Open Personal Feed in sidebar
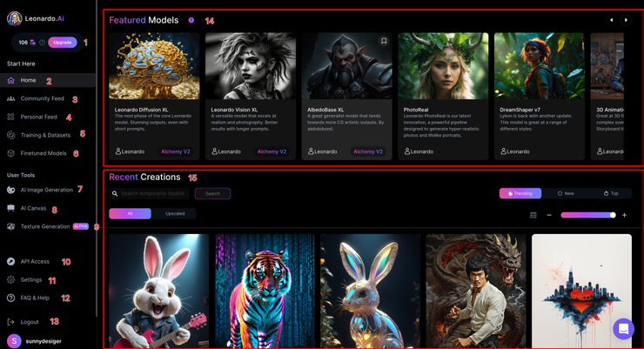644x349 pixels. [x=38, y=117]
